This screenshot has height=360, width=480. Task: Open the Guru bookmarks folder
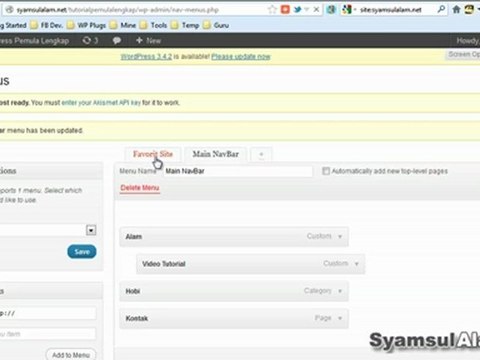click(x=216, y=25)
